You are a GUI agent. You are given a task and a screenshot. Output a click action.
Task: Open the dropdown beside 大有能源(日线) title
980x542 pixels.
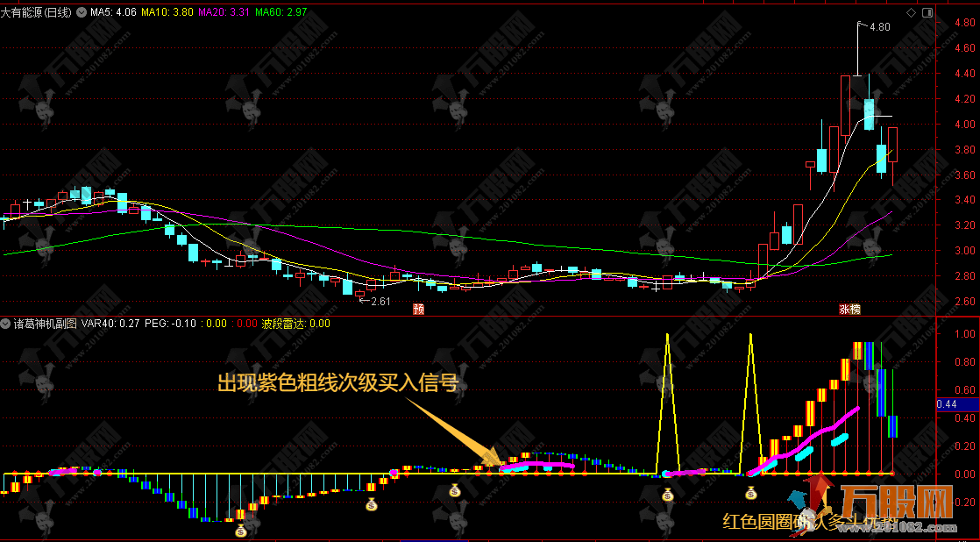coord(82,12)
